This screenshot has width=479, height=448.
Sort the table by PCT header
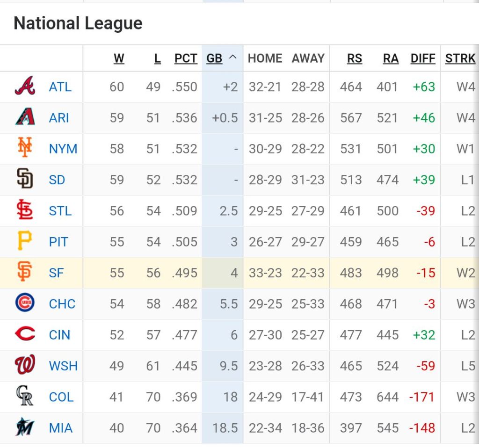click(186, 58)
